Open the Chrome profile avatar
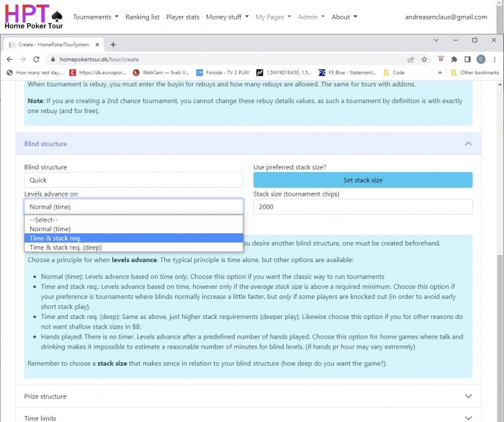 (x=481, y=60)
